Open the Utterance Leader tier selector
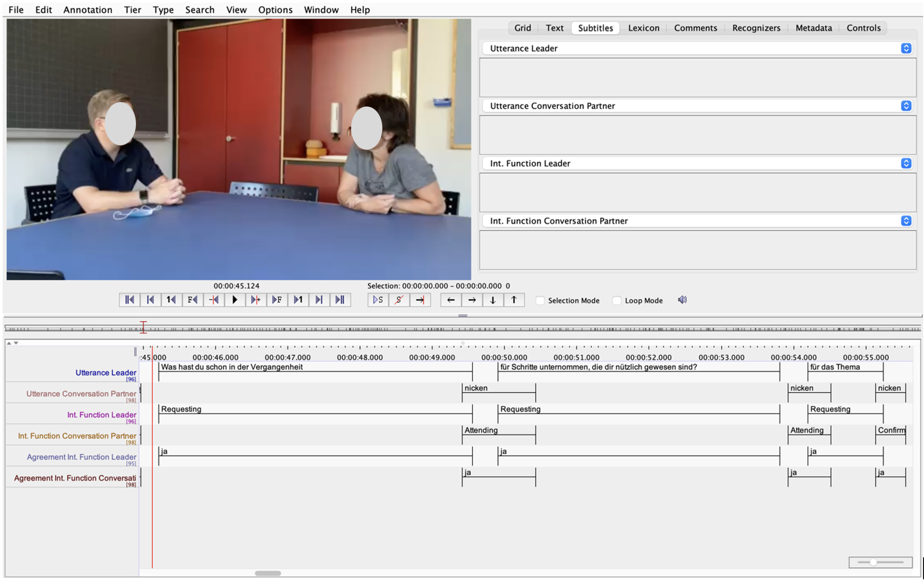This screenshot has height=582, width=924. (906, 48)
